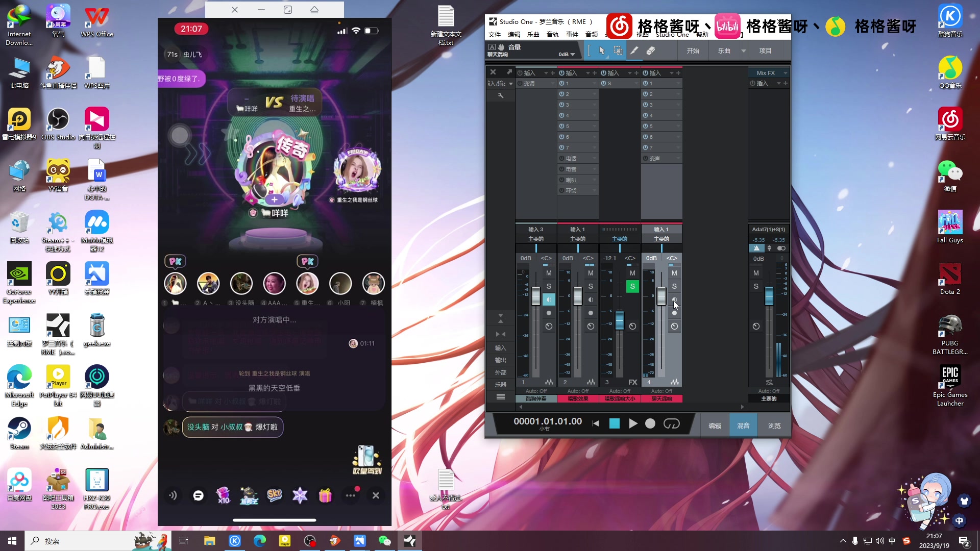The height and width of the screenshot is (551, 980).
Task: Open automation mode for channel 2
Action: pyautogui.click(x=578, y=391)
